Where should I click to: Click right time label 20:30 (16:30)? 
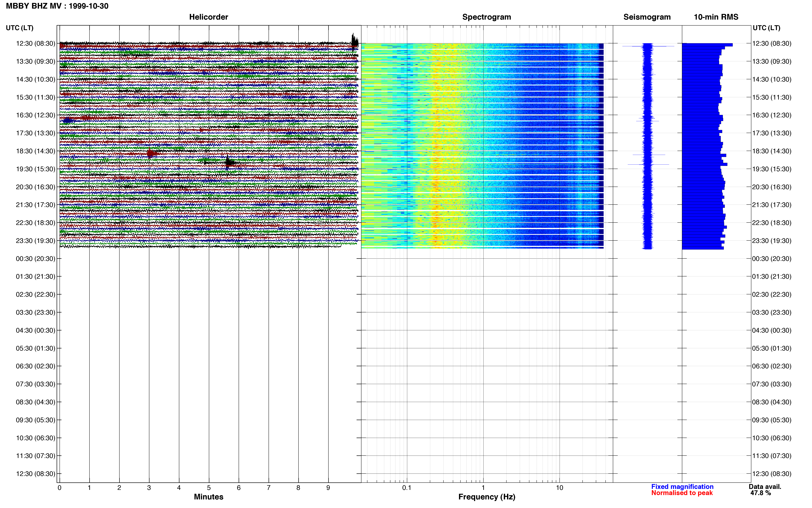tap(772, 187)
